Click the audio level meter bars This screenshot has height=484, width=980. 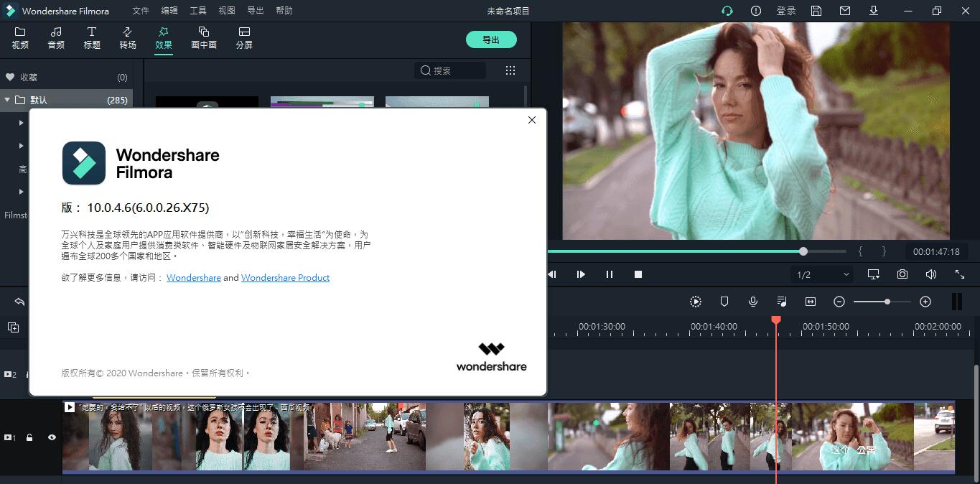956,302
